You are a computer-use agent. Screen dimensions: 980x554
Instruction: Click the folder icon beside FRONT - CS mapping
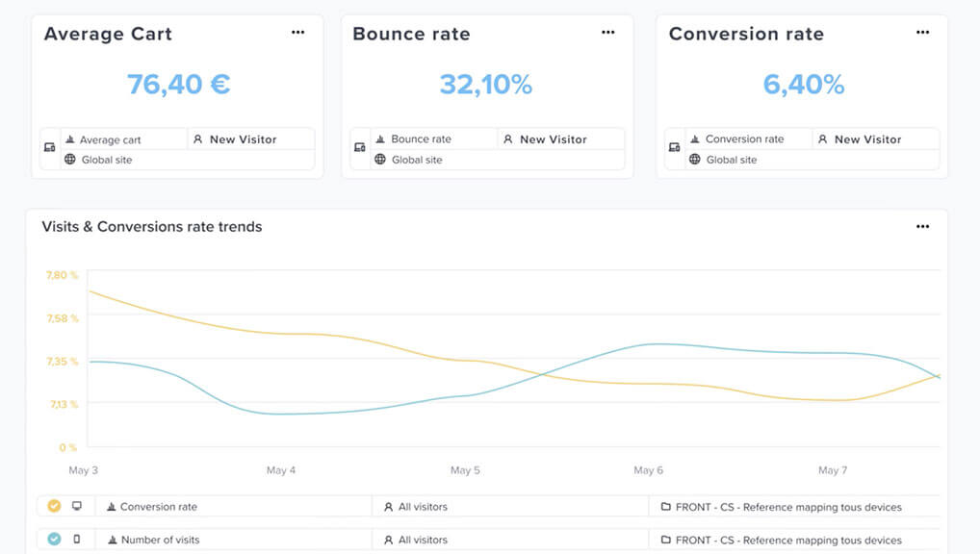click(664, 506)
